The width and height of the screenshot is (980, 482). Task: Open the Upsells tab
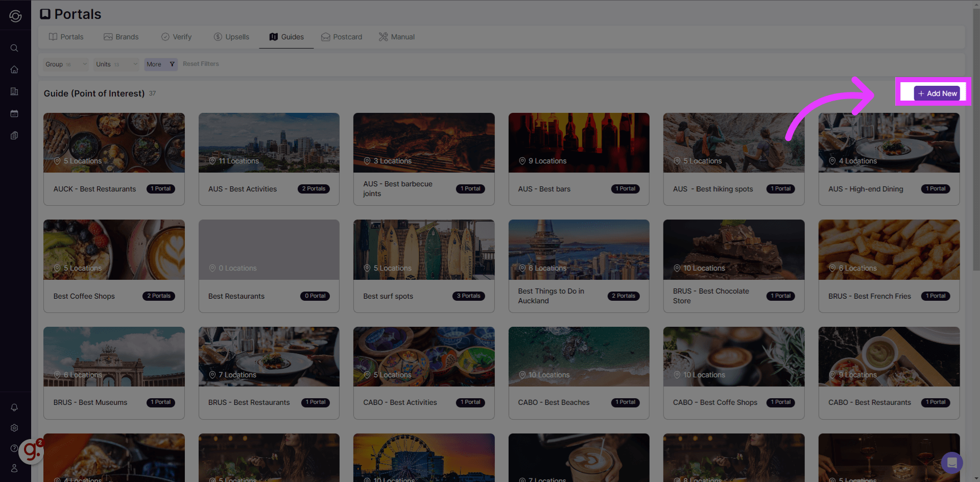231,36
